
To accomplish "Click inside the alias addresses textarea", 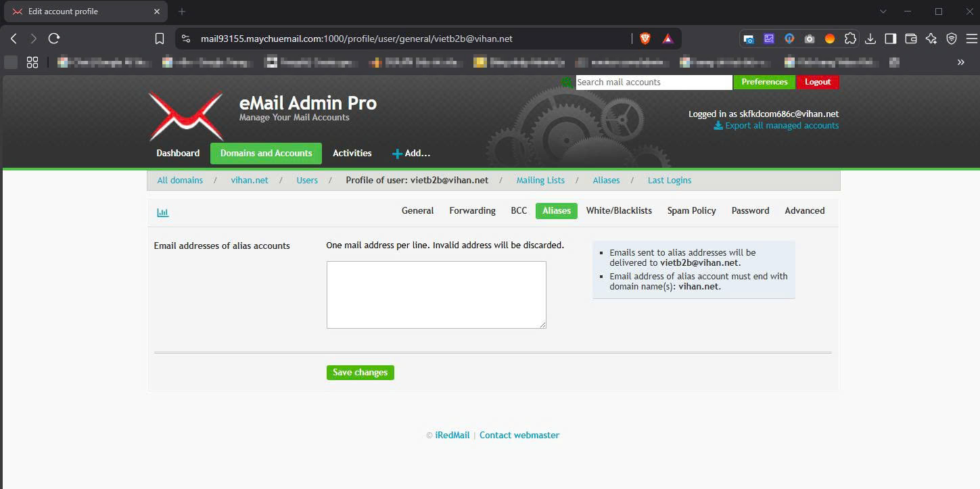I will coord(436,295).
